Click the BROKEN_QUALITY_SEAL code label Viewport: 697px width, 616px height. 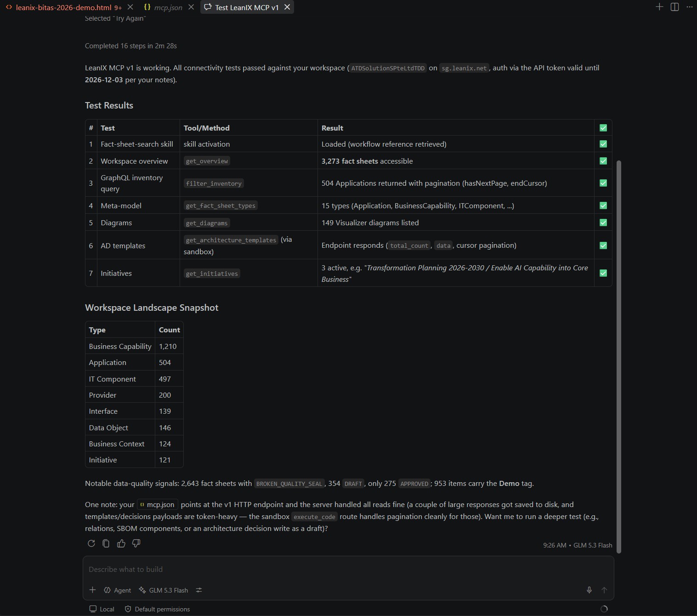pos(289,484)
